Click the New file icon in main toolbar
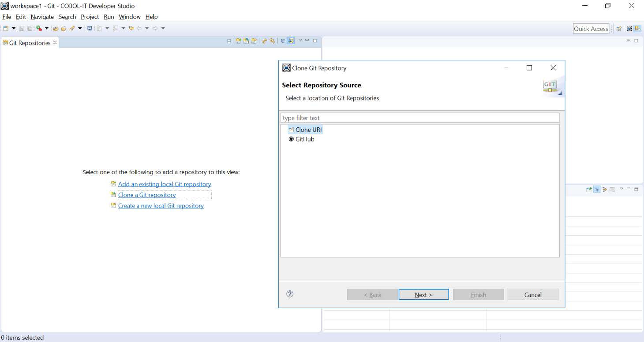The image size is (644, 342). pyautogui.click(x=6, y=28)
